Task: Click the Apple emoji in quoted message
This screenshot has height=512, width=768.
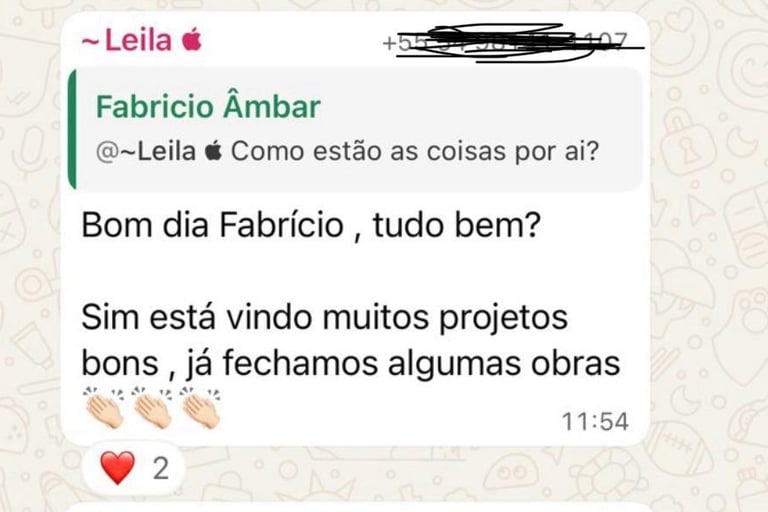Action: click(x=214, y=151)
